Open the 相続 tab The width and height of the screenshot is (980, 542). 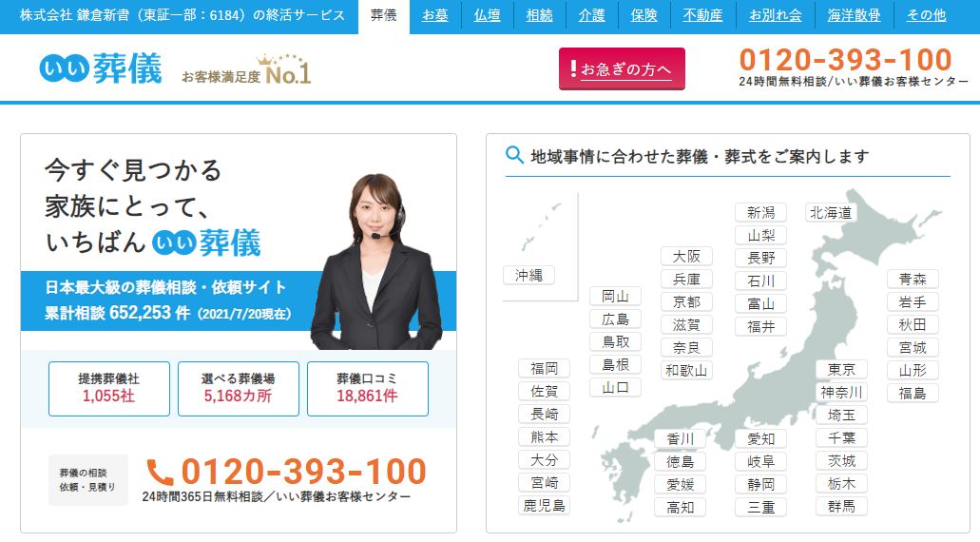click(539, 15)
